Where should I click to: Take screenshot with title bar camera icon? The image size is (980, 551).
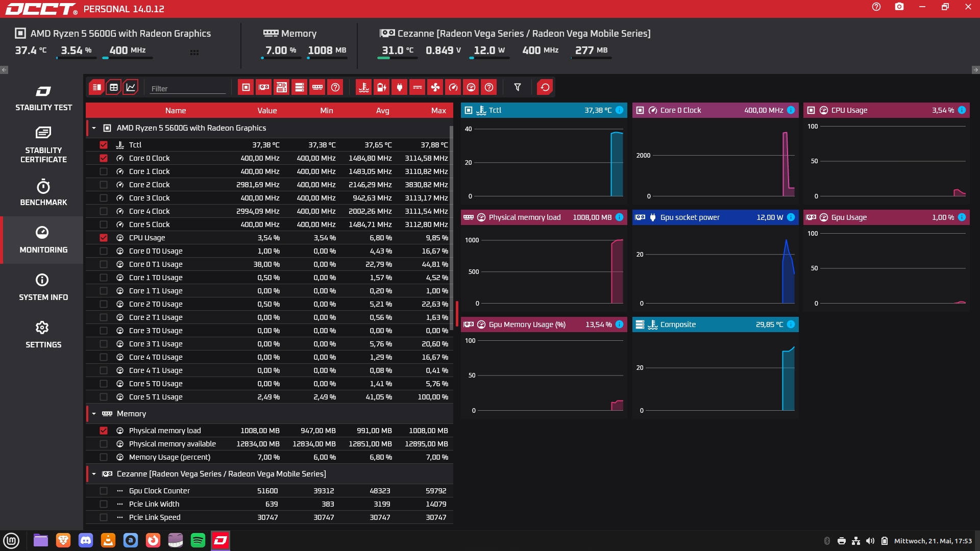point(899,7)
